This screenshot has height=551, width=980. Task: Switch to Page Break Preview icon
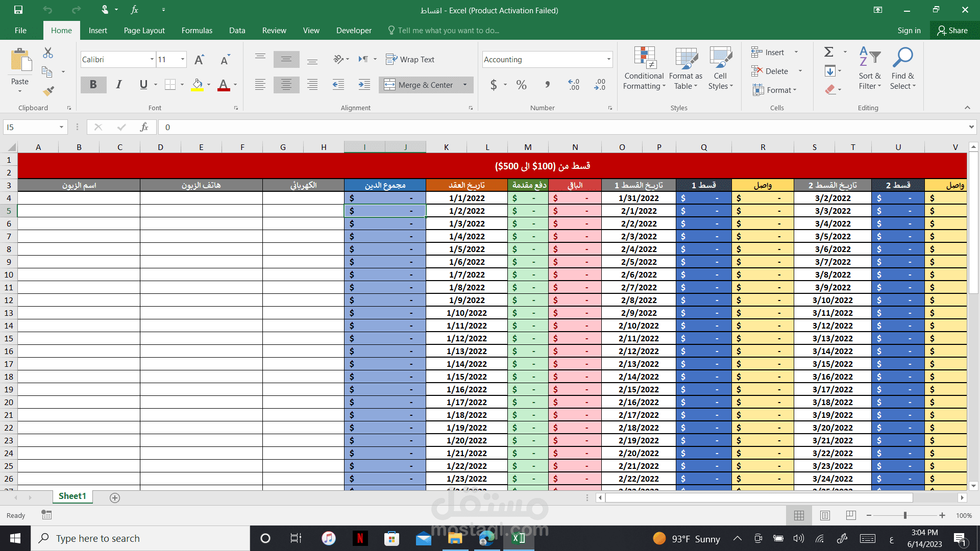[851, 515]
